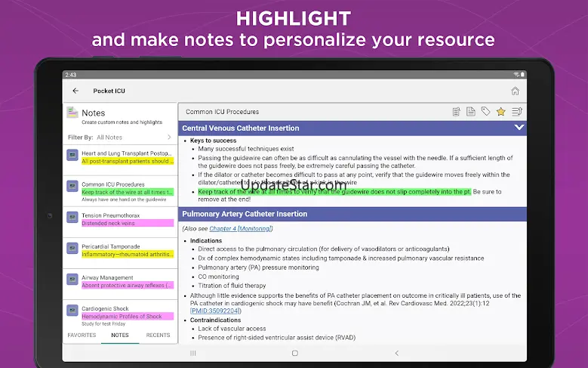Go to the home screen icon
Viewport: 588px width, 368px height.
[516, 91]
